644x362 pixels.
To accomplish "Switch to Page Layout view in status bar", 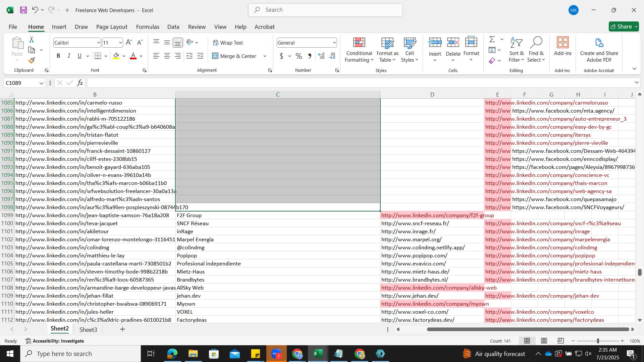I will click(x=544, y=341).
